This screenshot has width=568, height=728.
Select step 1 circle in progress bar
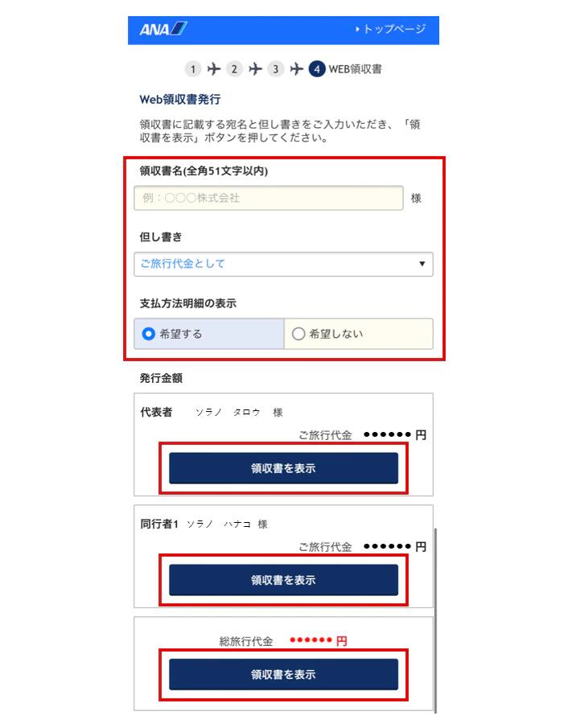tap(193, 69)
